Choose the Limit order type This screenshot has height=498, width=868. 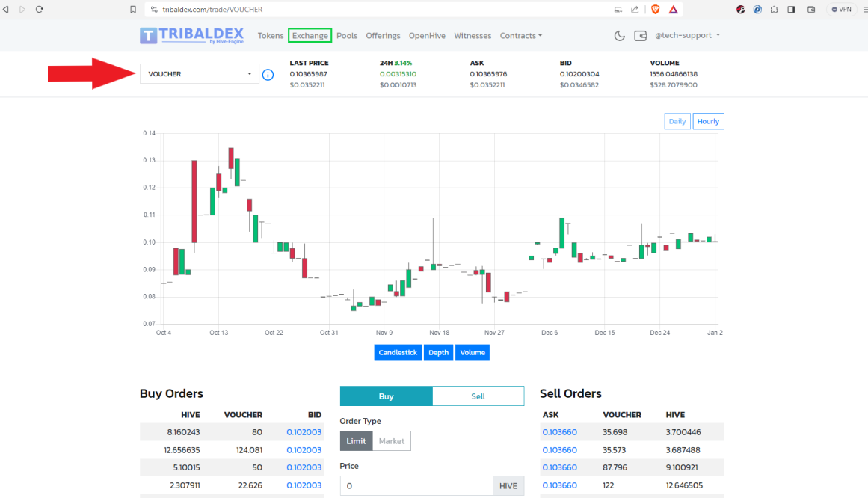point(356,441)
